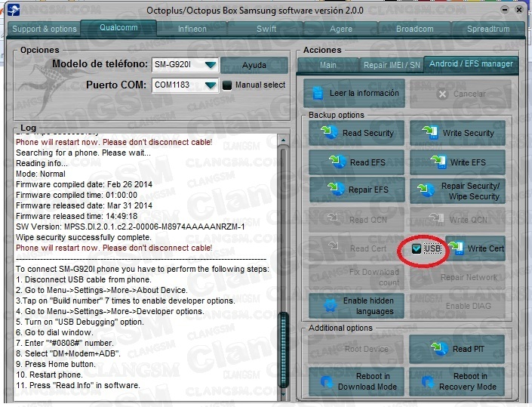The width and height of the screenshot is (532, 407).
Task: Open the Infineon tab
Action: [x=192, y=29]
